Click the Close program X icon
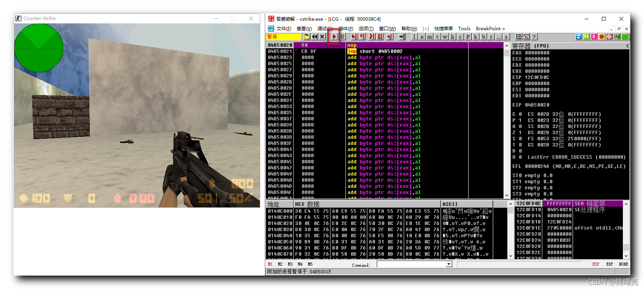Viewport: 644px width, 289px height. pos(322,37)
